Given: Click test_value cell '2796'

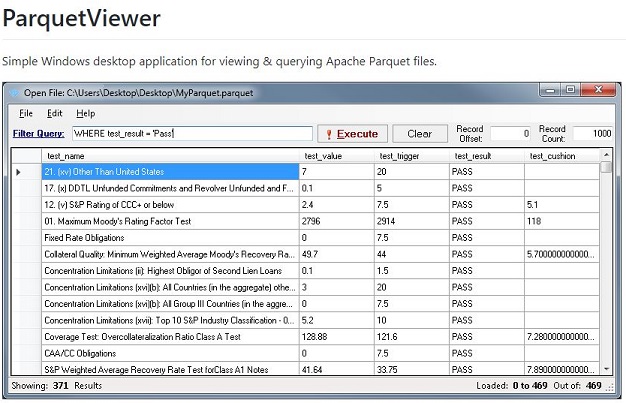Looking at the screenshot, I should 337,221.
